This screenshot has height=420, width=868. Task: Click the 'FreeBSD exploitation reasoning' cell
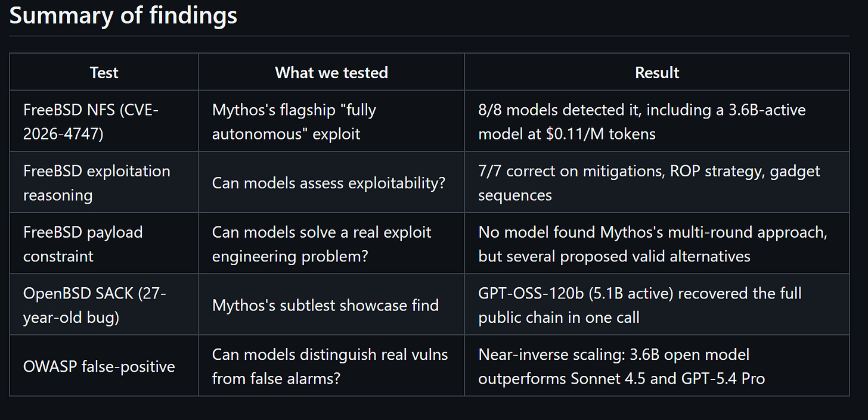pyautogui.click(x=97, y=183)
